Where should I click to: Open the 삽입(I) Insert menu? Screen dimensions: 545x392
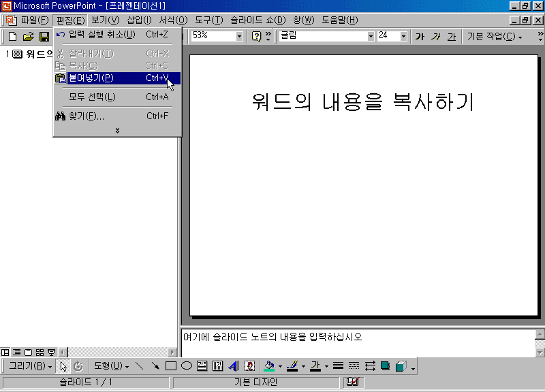coord(139,20)
